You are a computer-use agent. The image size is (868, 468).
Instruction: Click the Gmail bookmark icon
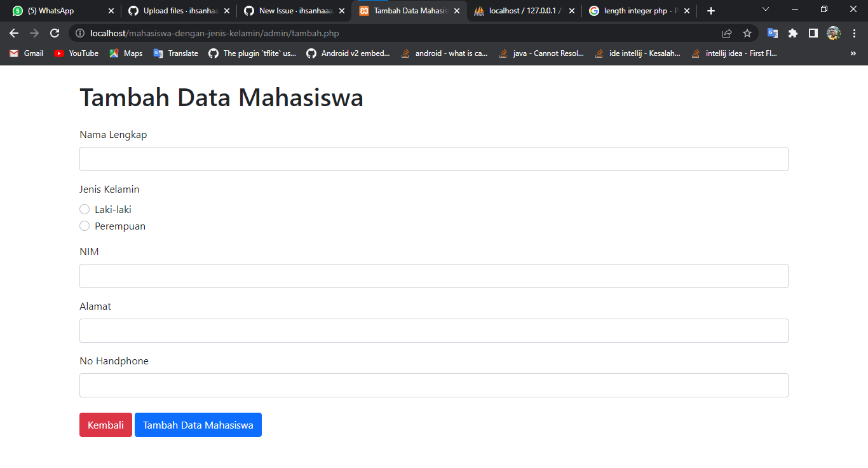point(14,53)
